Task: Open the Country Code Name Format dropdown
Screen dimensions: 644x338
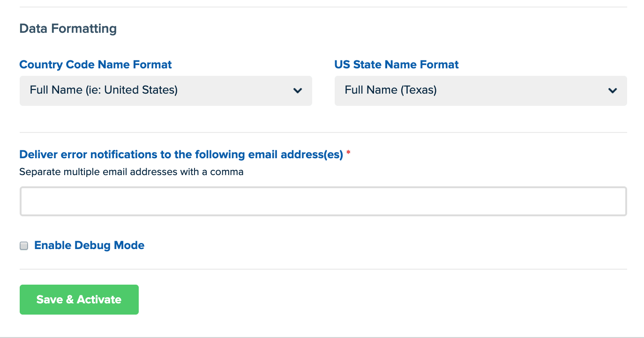Action: pos(165,90)
